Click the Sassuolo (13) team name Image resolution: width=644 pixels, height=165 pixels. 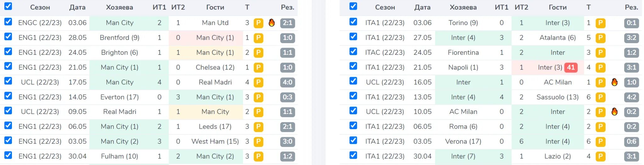tap(558, 97)
